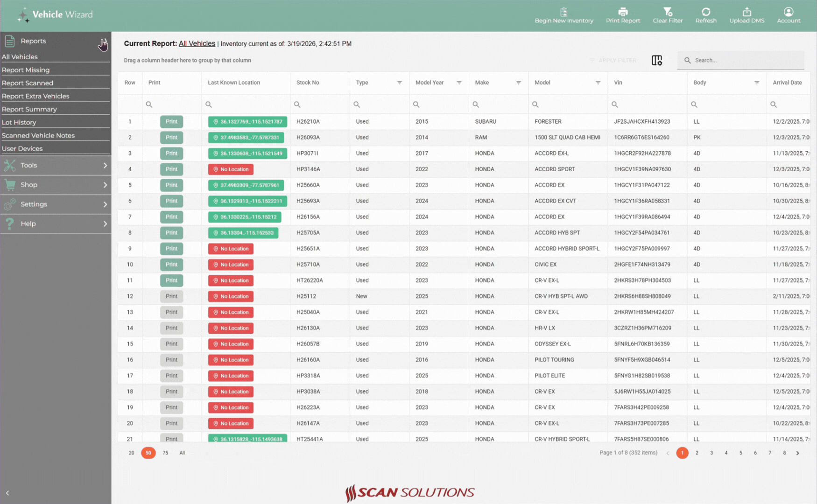Image resolution: width=817 pixels, height=504 pixels.
Task: Open location 37.4983309,-77.5787961 badge
Action: coord(246,185)
